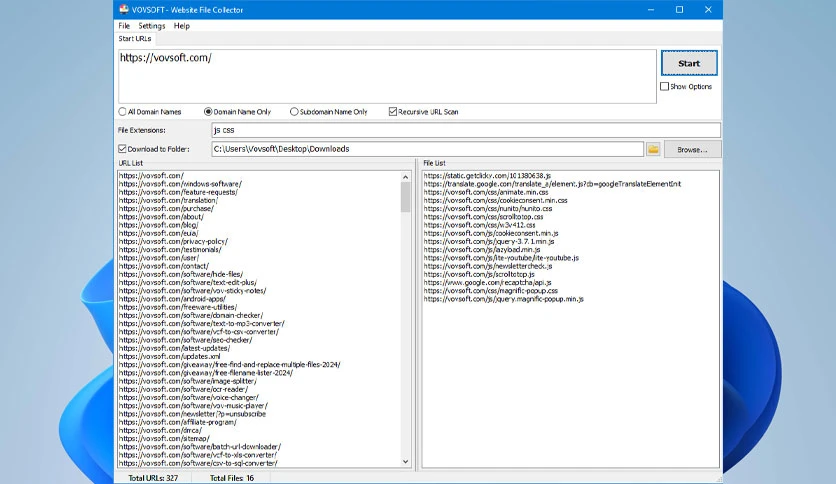Open the File menu
This screenshot has height=484, width=836.
pos(124,26)
